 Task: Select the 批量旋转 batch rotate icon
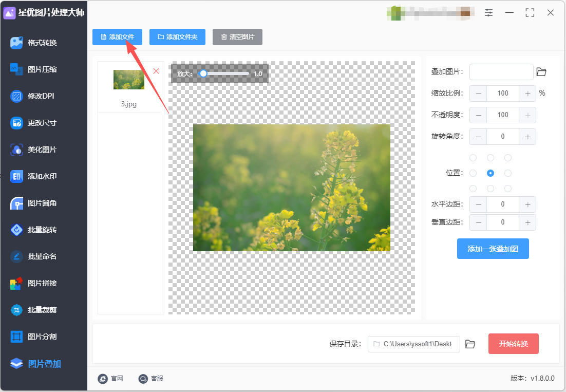[x=16, y=230]
